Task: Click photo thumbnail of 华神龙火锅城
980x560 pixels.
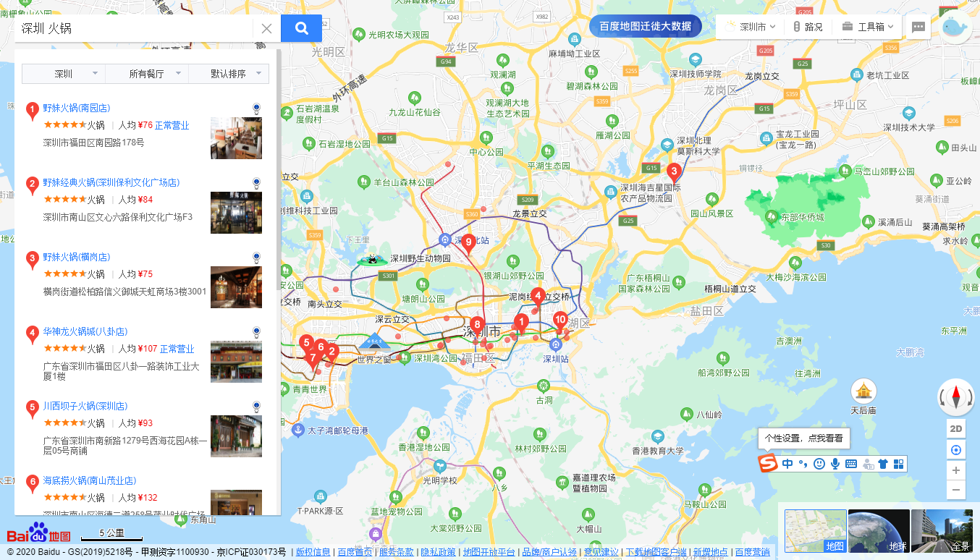Action: tap(236, 362)
